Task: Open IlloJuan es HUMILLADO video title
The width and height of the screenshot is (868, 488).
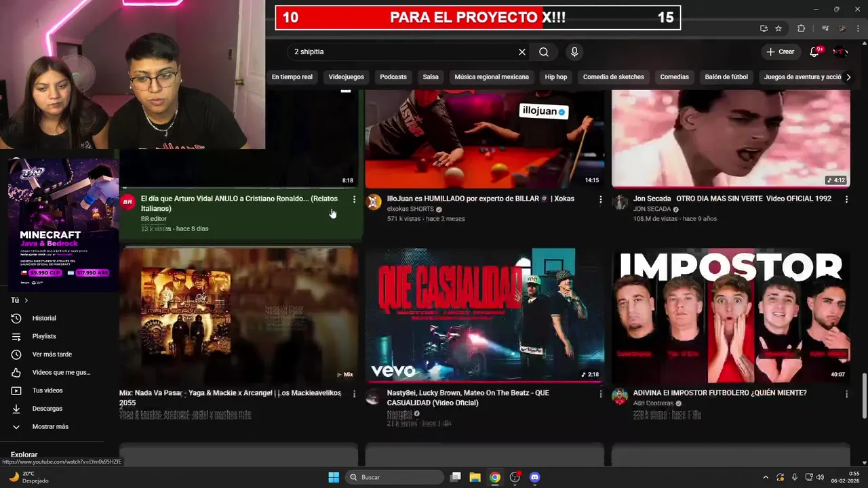Action: point(480,199)
